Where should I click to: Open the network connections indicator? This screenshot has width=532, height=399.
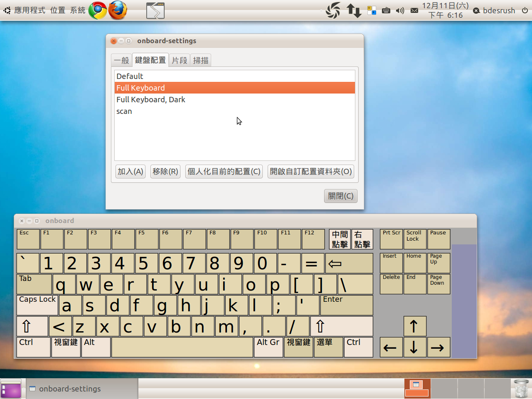point(354,10)
